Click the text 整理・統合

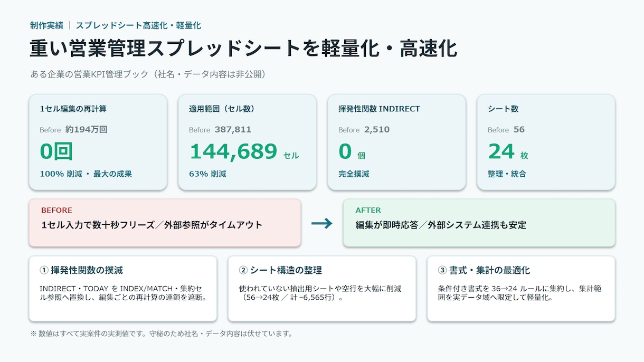coord(507,174)
